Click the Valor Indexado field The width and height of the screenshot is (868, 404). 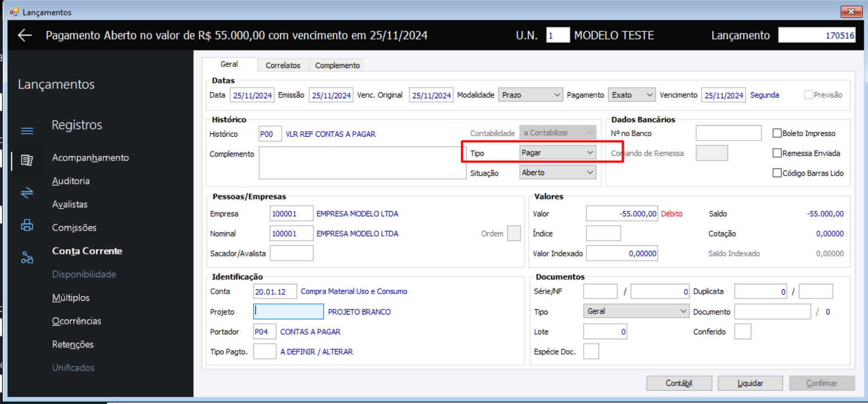click(622, 253)
